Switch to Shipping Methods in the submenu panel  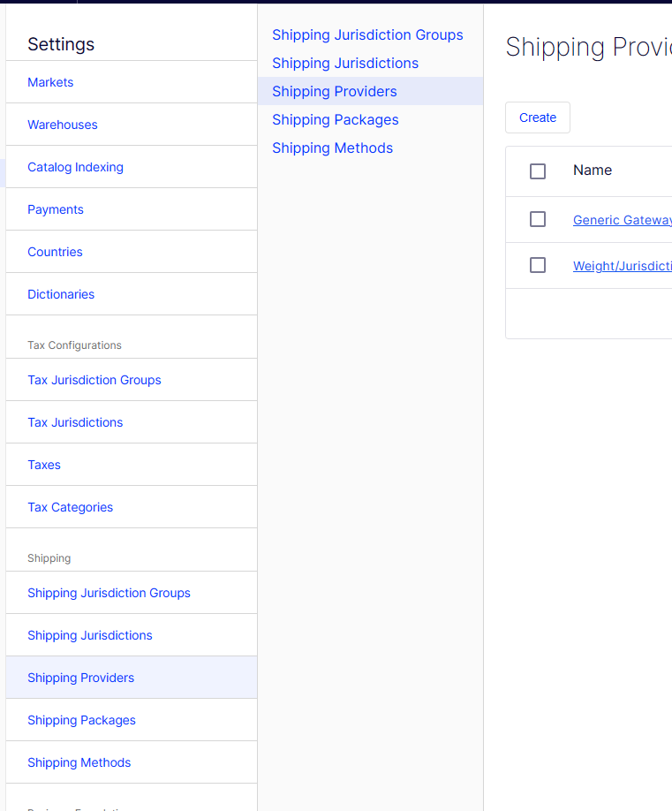coord(332,148)
